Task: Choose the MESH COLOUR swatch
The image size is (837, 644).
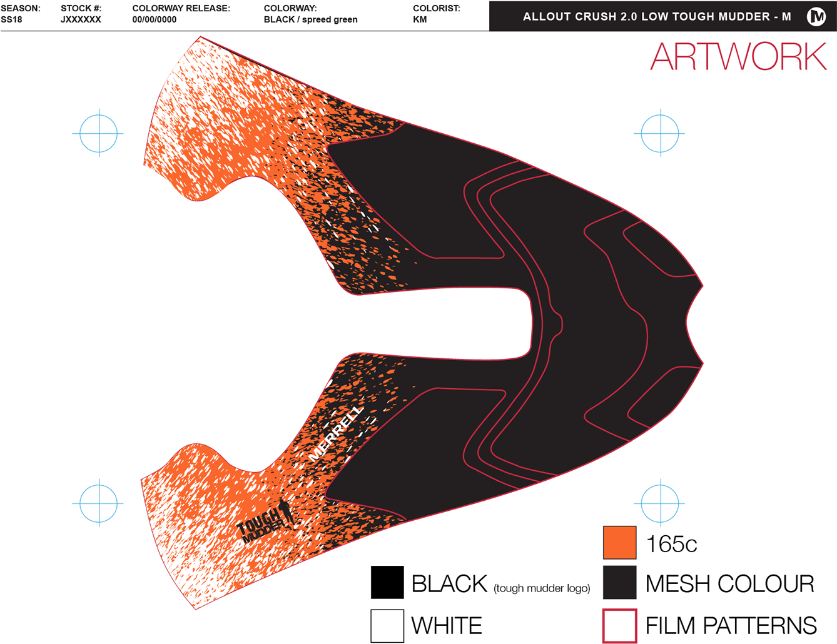Action: [x=619, y=583]
